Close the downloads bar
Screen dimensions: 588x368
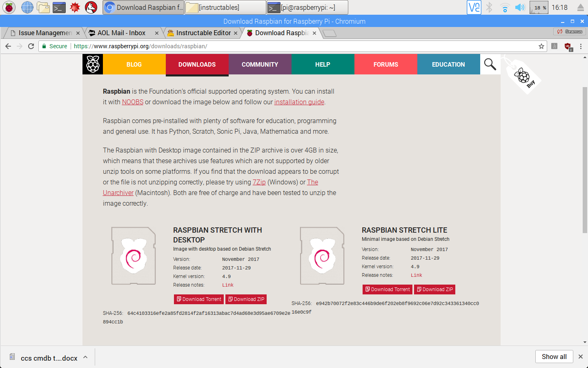581,357
